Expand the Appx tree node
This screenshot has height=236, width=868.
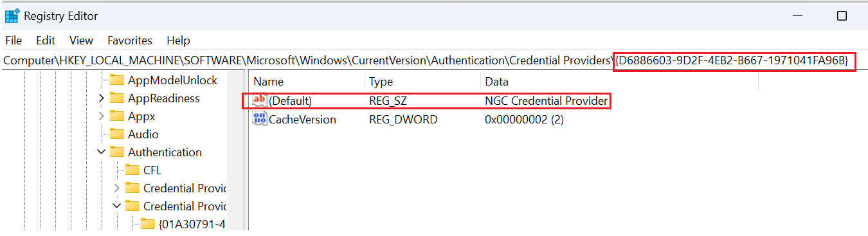[x=101, y=116]
